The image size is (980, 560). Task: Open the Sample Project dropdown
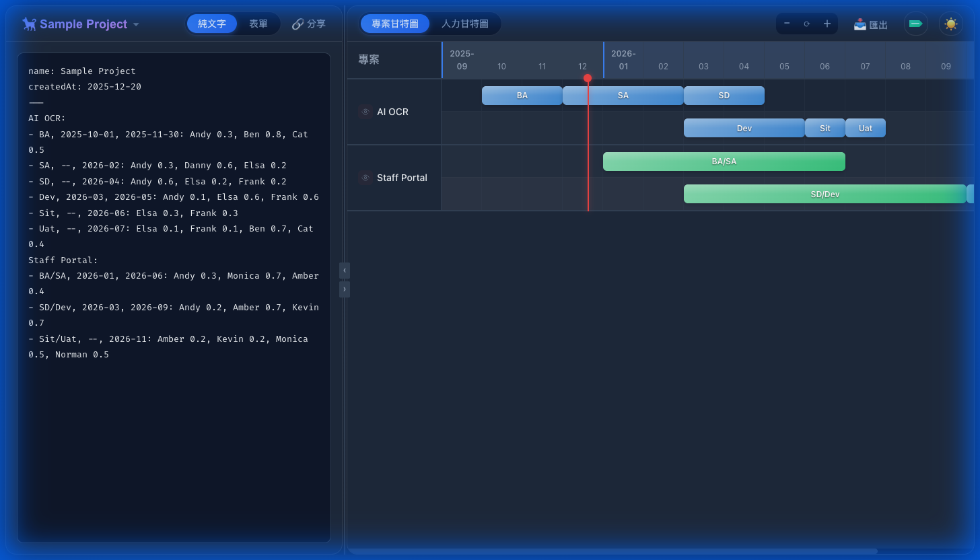tap(137, 24)
